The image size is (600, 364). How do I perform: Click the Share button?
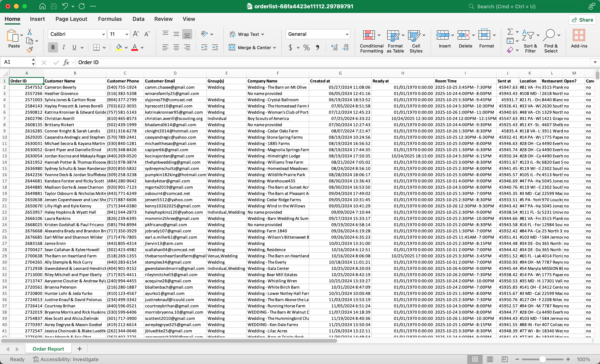click(x=582, y=20)
